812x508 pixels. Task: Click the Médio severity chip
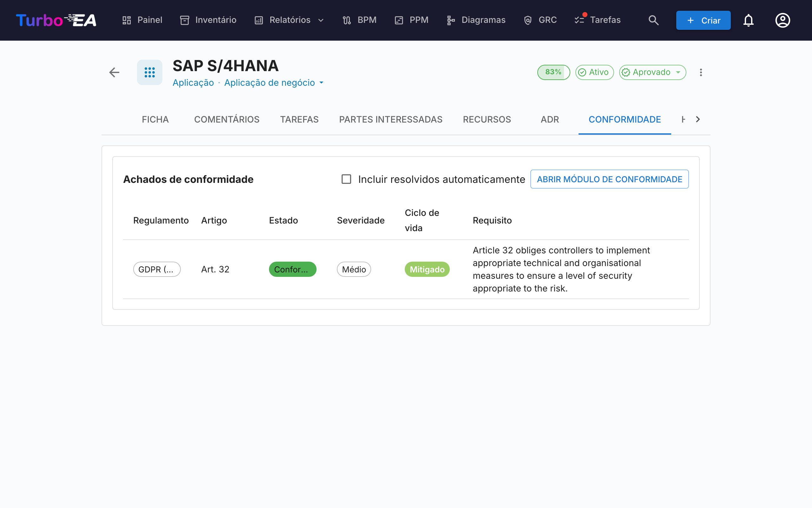354,269
